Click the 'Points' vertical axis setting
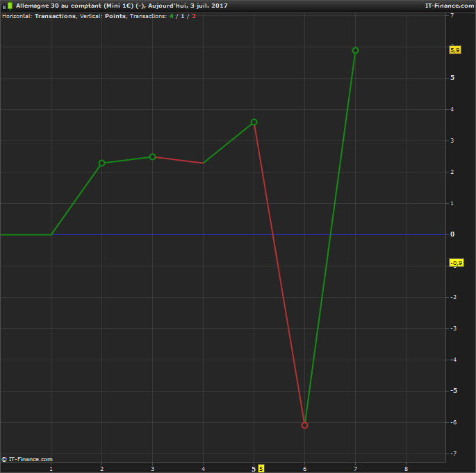The height and width of the screenshot is (473, 476). click(115, 16)
